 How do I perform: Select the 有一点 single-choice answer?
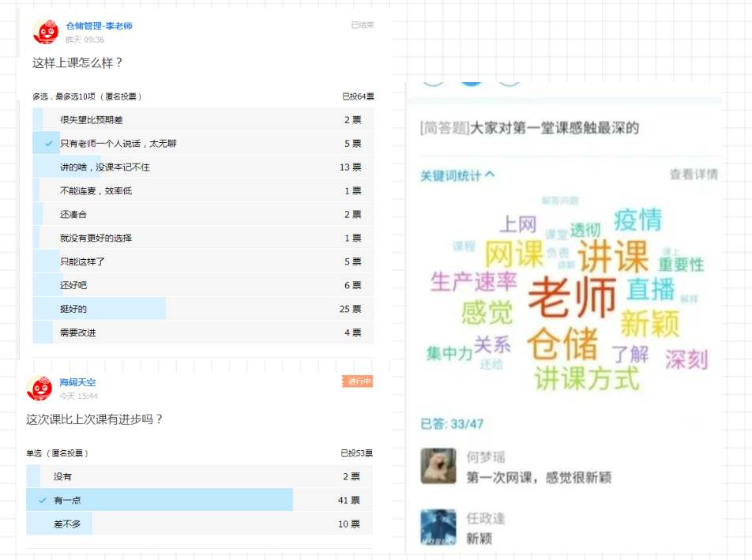click(x=67, y=500)
